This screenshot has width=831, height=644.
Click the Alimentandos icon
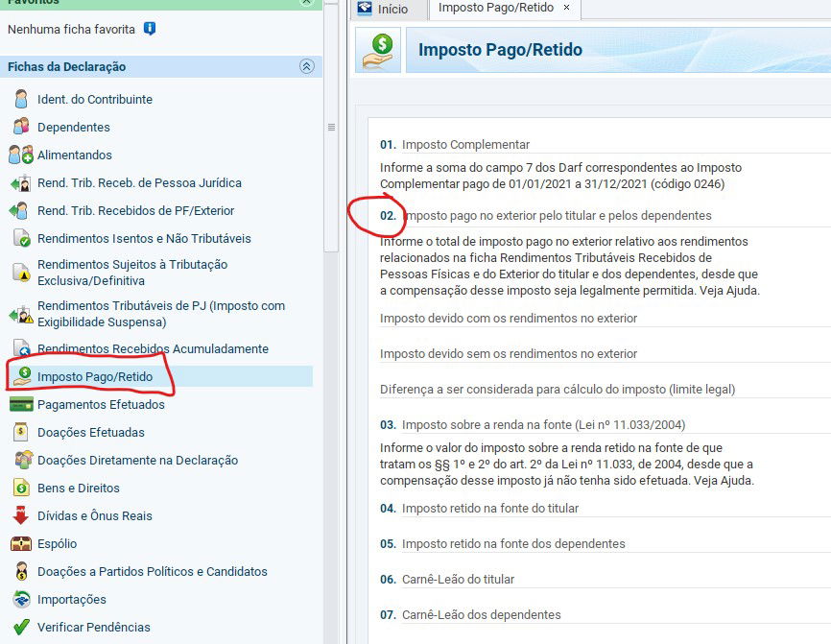click(x=21, y=155)
